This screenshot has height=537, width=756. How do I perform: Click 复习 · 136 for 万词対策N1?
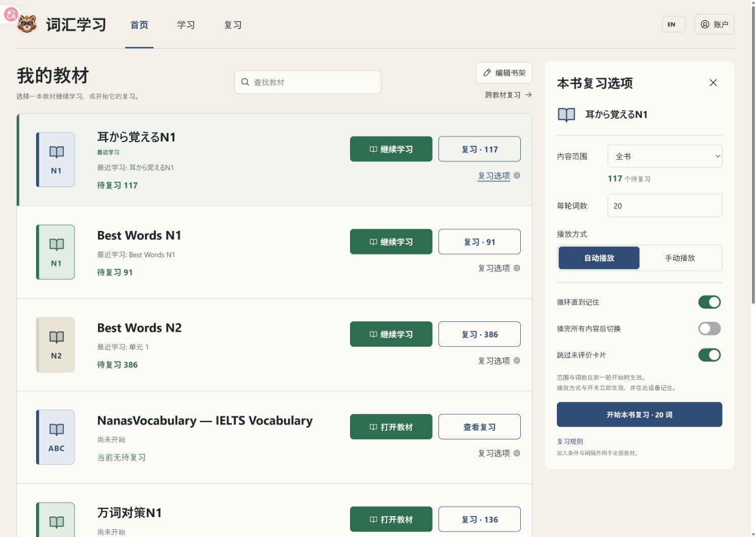click(x=479, y=519)
